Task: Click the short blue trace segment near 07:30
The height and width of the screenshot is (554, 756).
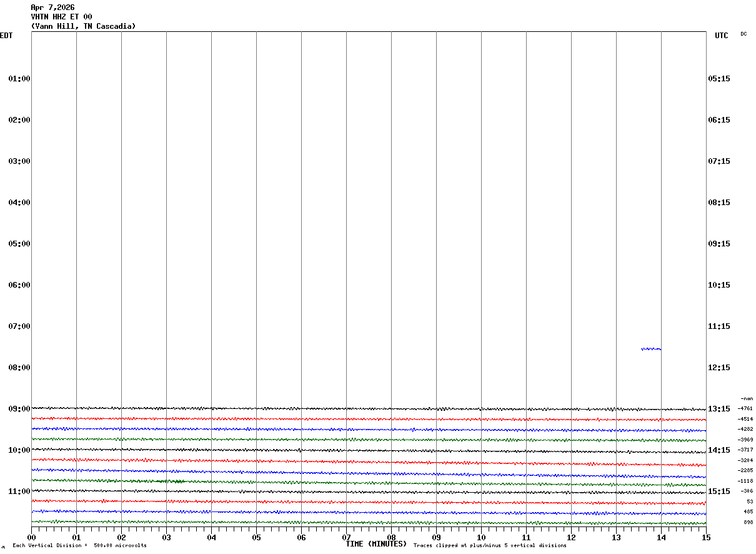Action: pyautogui.click(x=650, y=349)
